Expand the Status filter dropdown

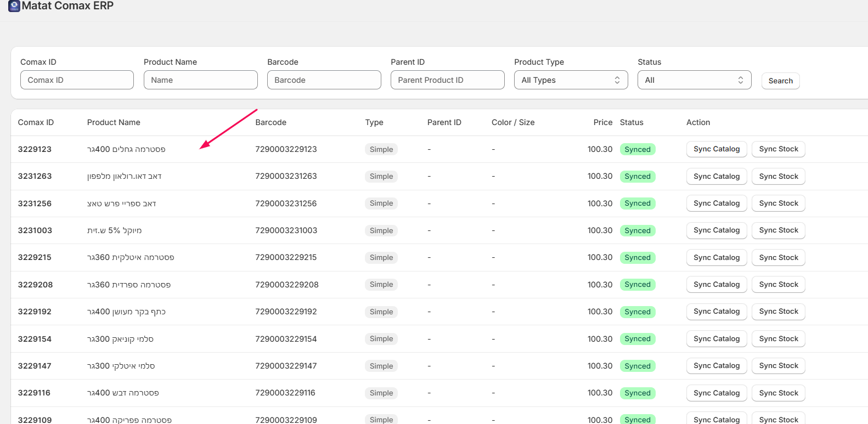pos(694,80)
